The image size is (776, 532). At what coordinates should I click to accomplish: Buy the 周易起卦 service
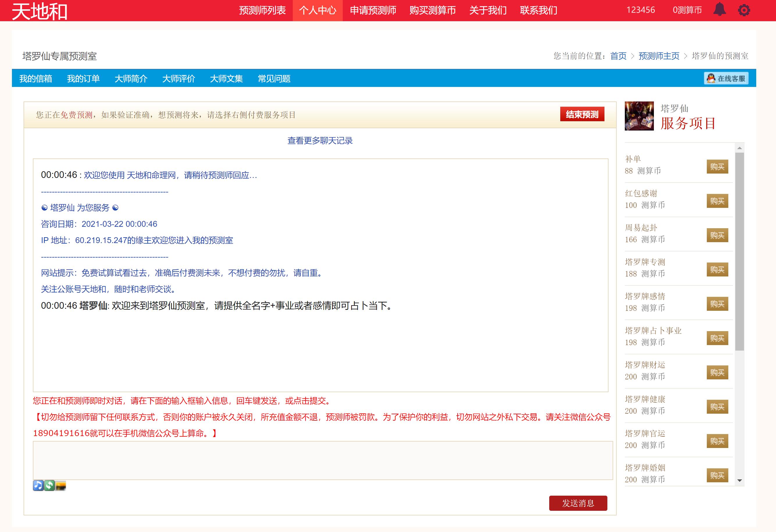point(717,235)
